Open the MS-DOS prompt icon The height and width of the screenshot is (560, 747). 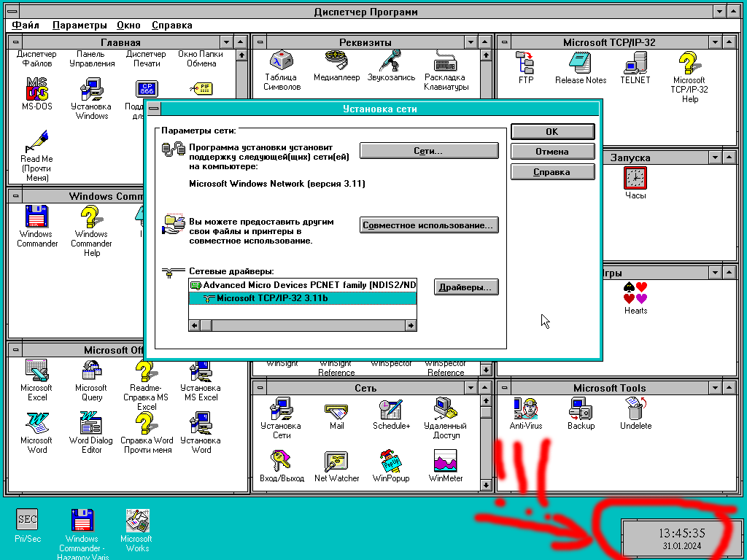36,88
